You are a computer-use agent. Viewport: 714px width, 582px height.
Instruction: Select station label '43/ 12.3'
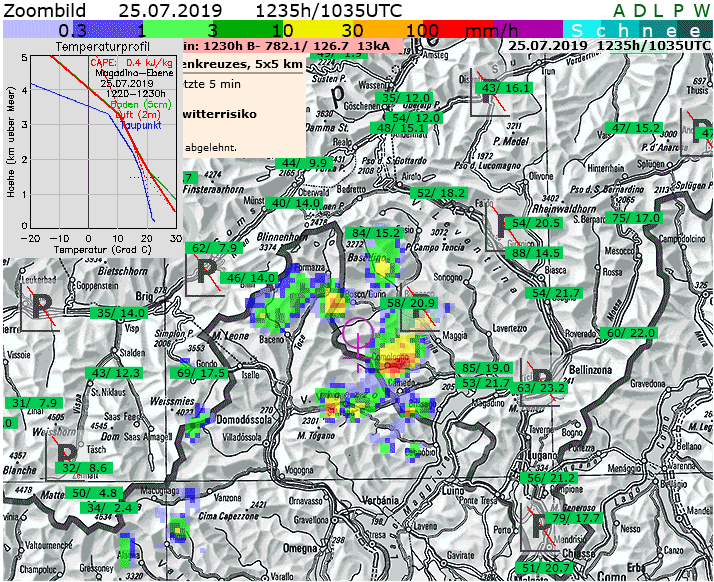coord(114,373)
